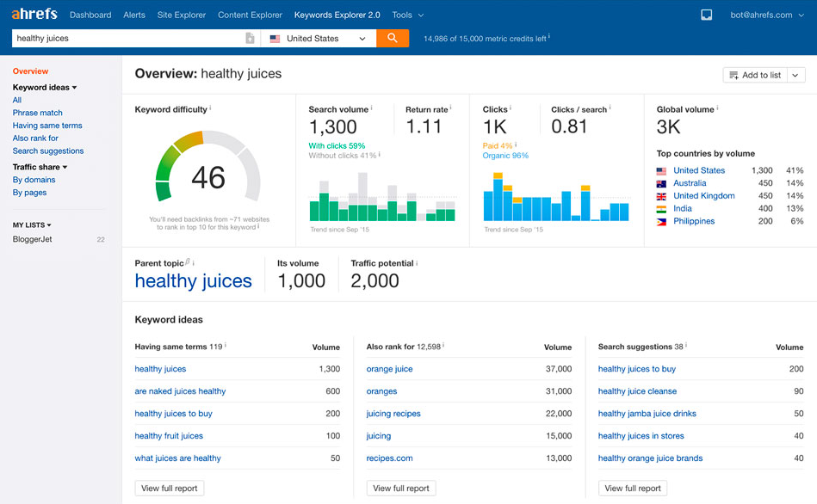
Task: Click the Australia flag in Top countries list
Action: tap(660, 183)
